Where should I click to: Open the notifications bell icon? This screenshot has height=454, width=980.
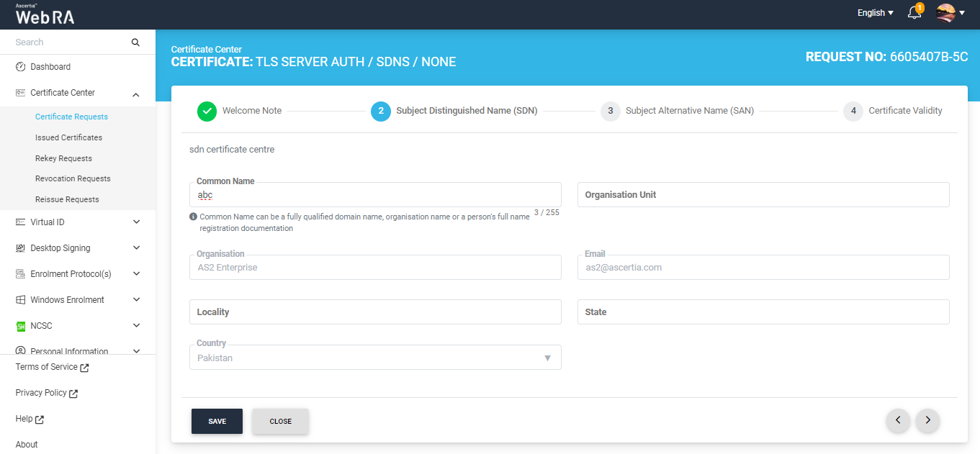click(x=914, y=12)
